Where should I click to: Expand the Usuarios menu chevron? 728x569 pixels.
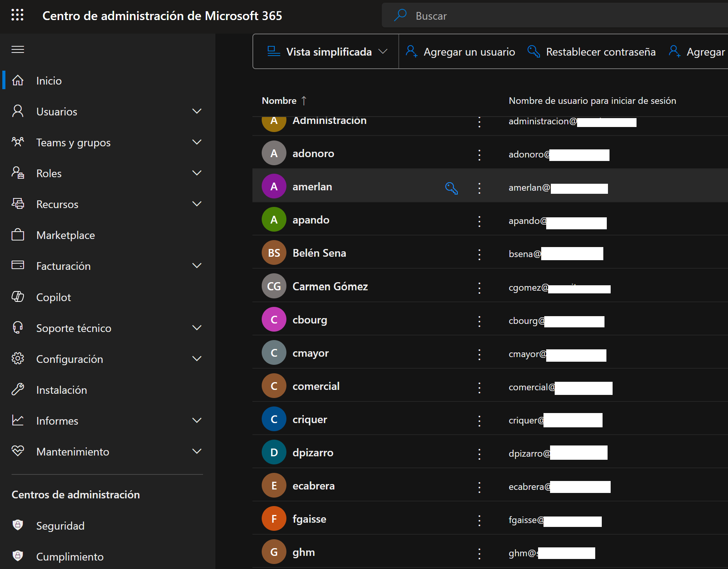coord(197,111)
